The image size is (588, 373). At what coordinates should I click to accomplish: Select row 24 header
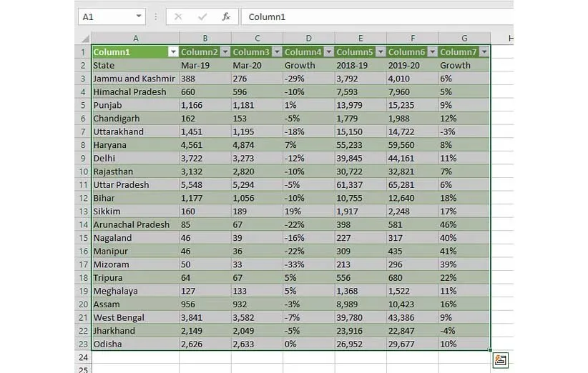pyautogui.click(x=83, y=357)
